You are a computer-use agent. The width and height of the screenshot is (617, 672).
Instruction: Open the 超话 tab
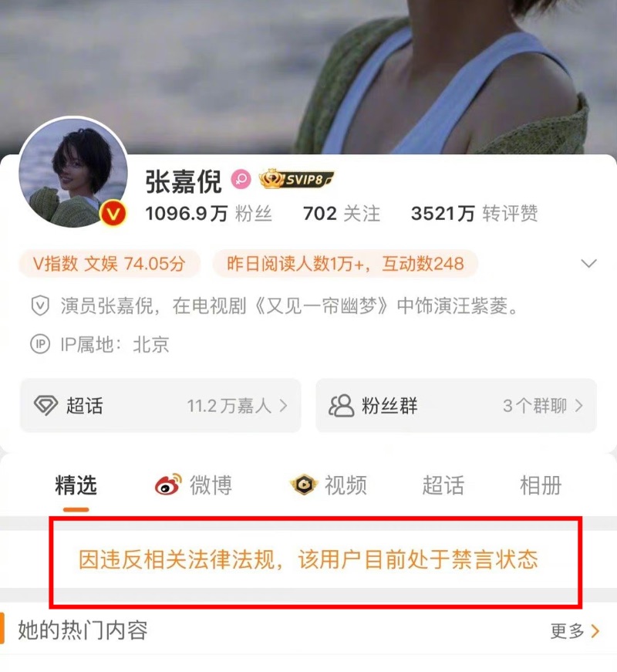click(443, 485)
